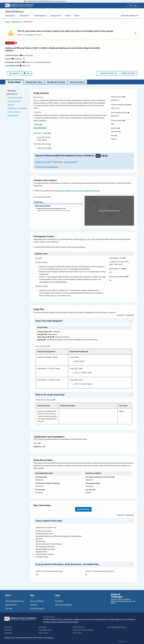Click info icon next to Sponsor label
Image resolution: width=144 pixels, height=644 pixels.
point(12,59)
